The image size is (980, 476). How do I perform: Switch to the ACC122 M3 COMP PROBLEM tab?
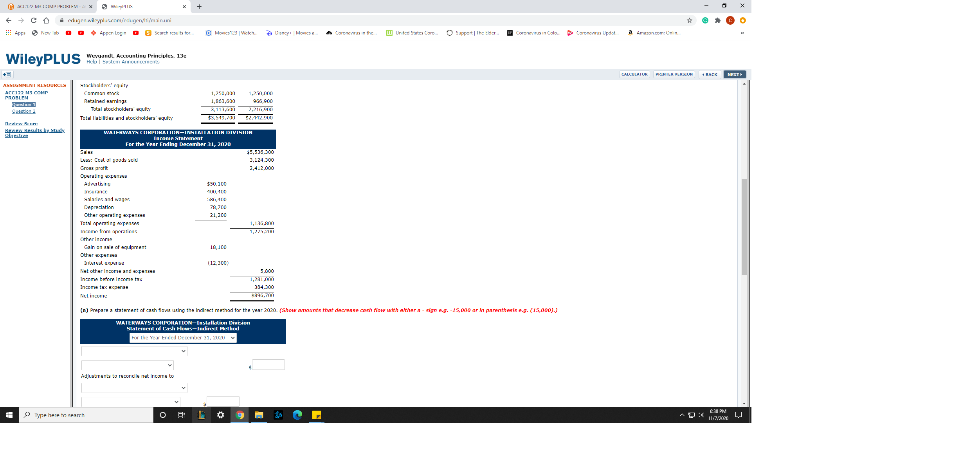coord(47,6)
